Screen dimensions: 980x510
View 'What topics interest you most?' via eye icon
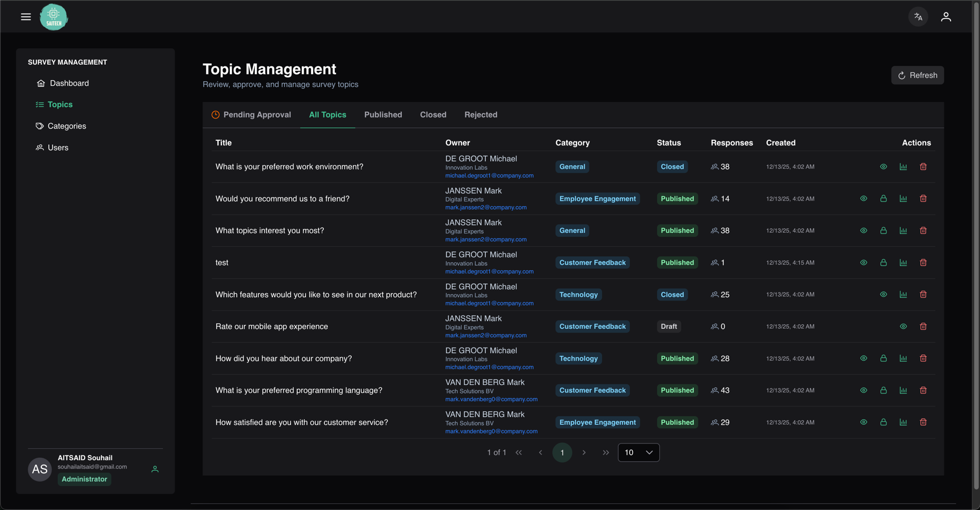pos(864,231)
